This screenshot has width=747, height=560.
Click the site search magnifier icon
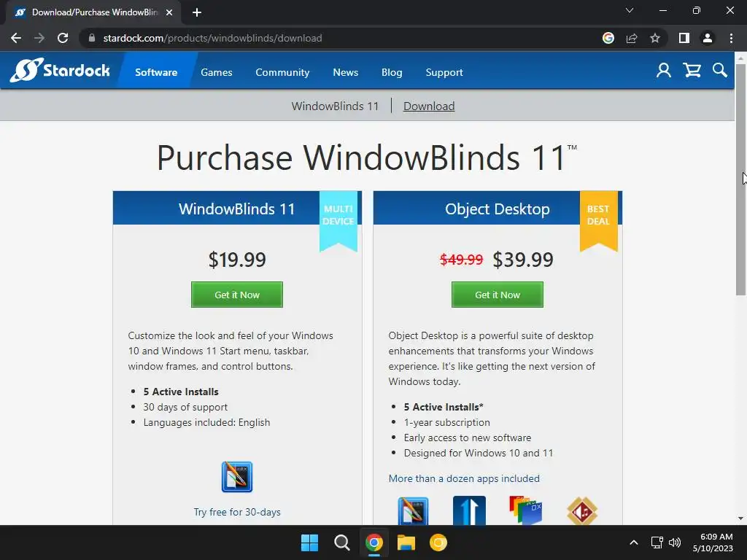[x=720, y=71]
